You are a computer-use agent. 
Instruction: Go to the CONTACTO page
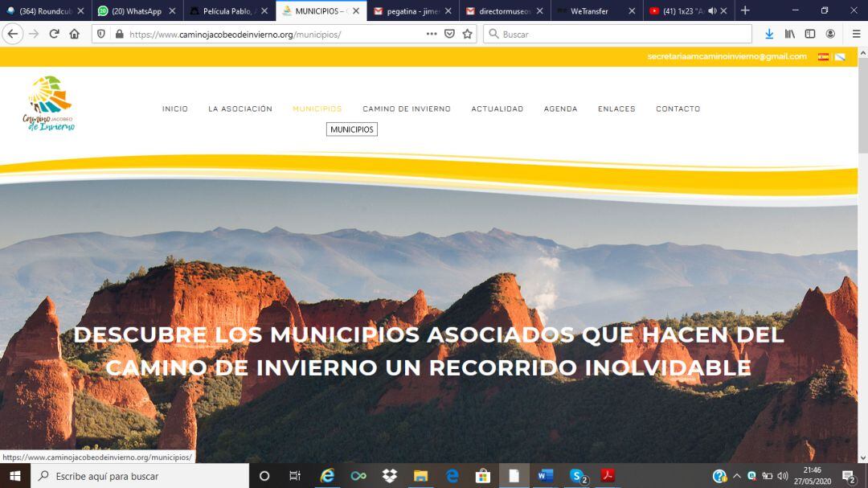pyautogui.click(x=678, y=109)
